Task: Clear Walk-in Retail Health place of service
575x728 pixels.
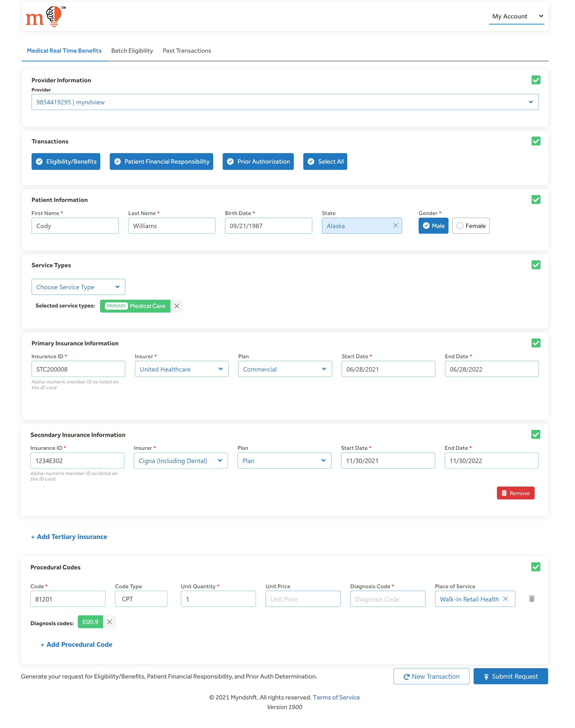Action: click(505, 599)
